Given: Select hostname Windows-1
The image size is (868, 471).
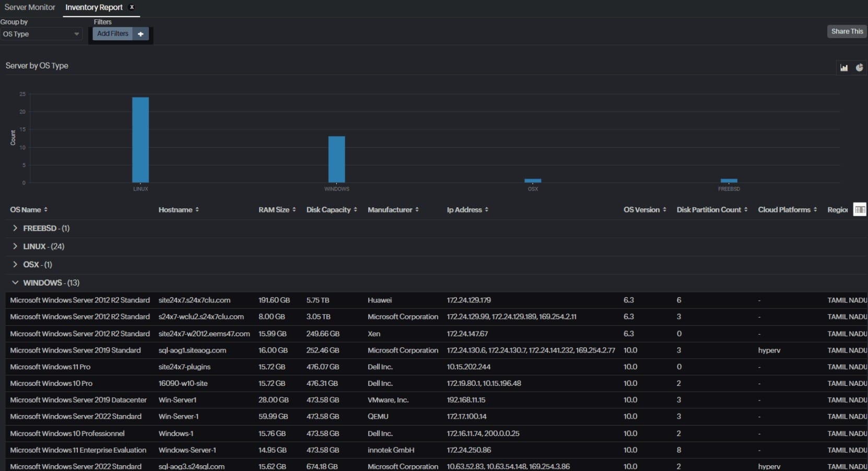Looking at the screenshot, I should tap(176, 433).
